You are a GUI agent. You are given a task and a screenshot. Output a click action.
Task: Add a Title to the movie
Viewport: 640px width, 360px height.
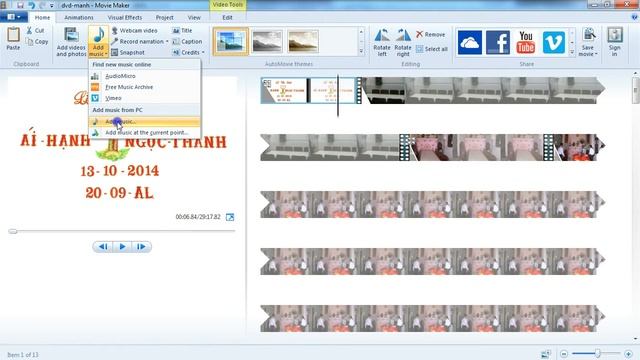click(x=182, y=31)
